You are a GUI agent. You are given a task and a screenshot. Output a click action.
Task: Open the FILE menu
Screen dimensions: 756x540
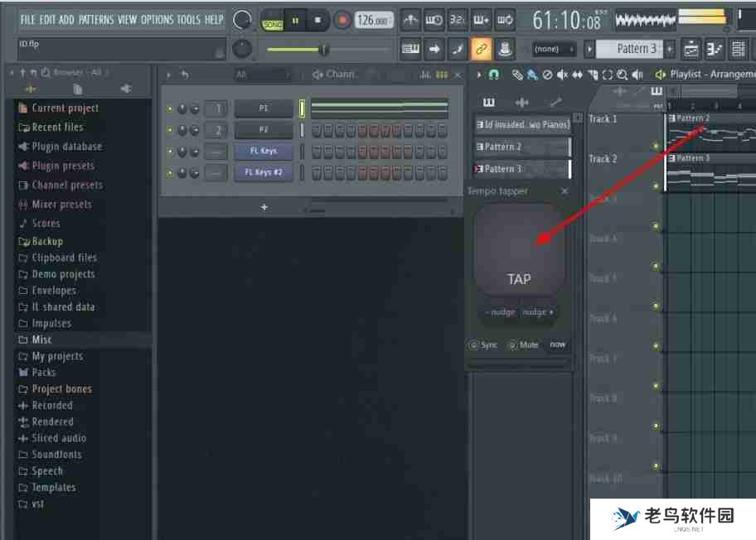27,20
